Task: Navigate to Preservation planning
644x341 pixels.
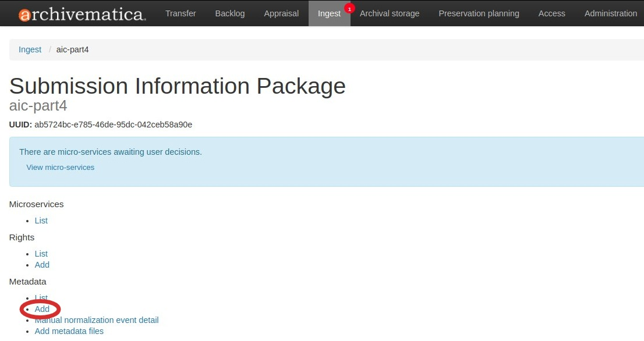Action: [x=479, y=13]
